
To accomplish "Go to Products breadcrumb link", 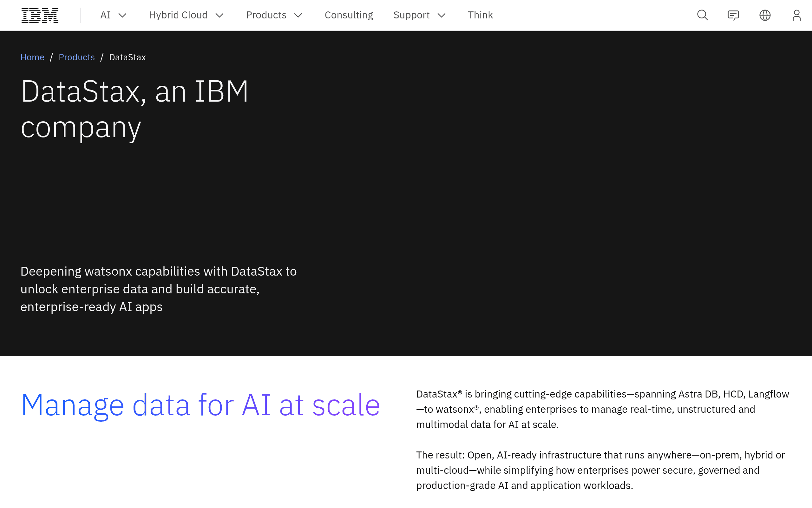I will coord(76,57).
